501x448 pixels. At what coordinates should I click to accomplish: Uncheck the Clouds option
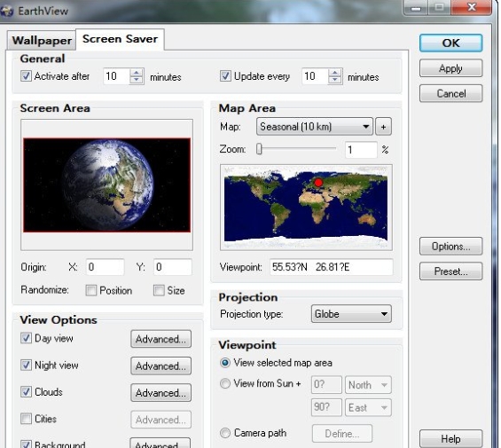26,392
